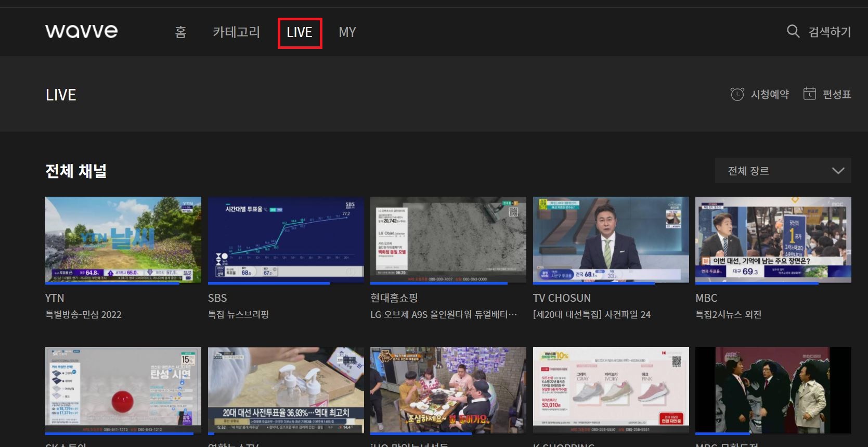Go to the MY menu
Screen dimensions: 868x447
347,32
